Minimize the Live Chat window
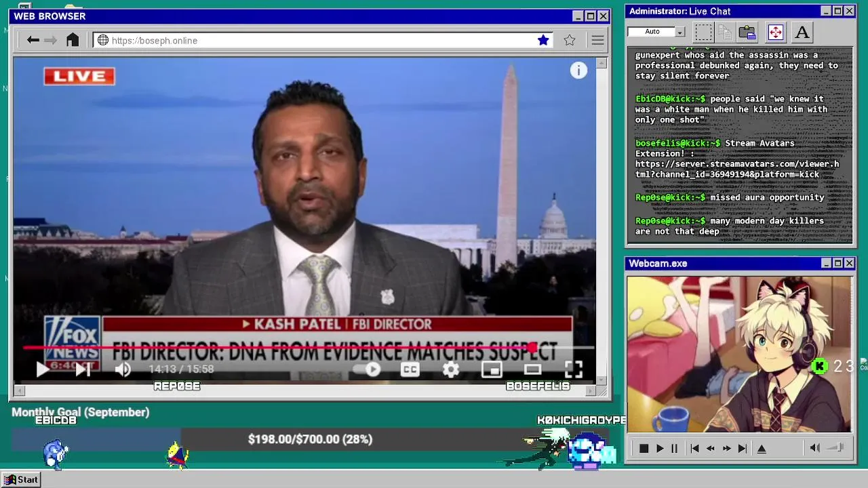The height and width of the screenshot is (488, 868). coord(826,11)
